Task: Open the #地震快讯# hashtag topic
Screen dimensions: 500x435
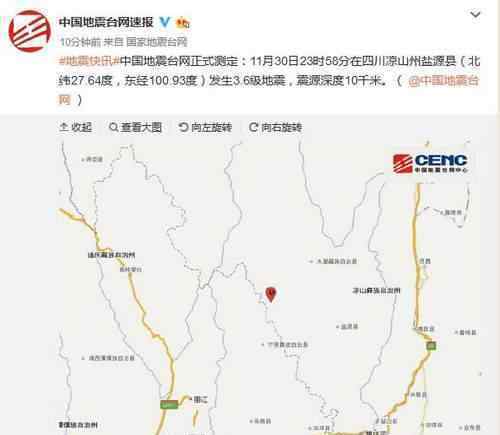Action: [89, 61]
